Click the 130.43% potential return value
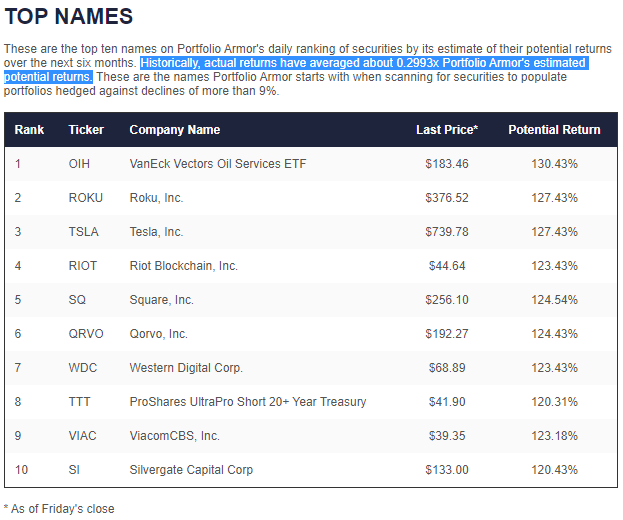Screen dimensions: 623x520 (x=554, y=164)
